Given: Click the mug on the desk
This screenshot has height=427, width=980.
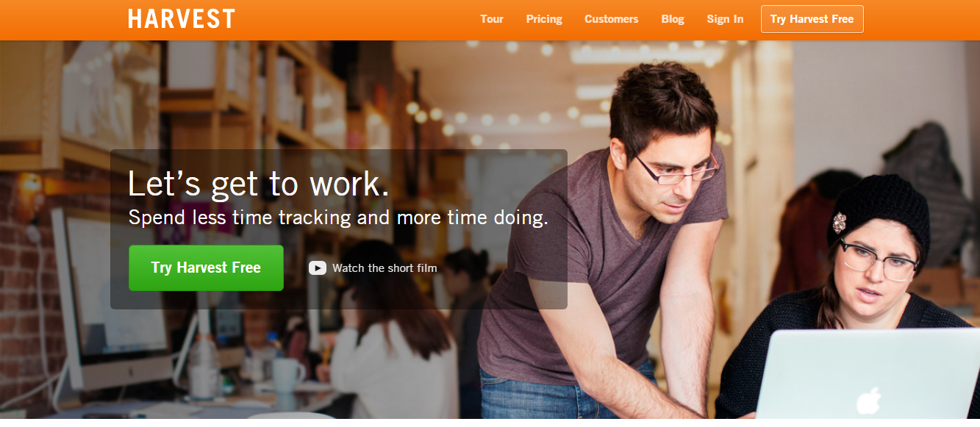Looking at the screenshot, I should coord(287,376).
